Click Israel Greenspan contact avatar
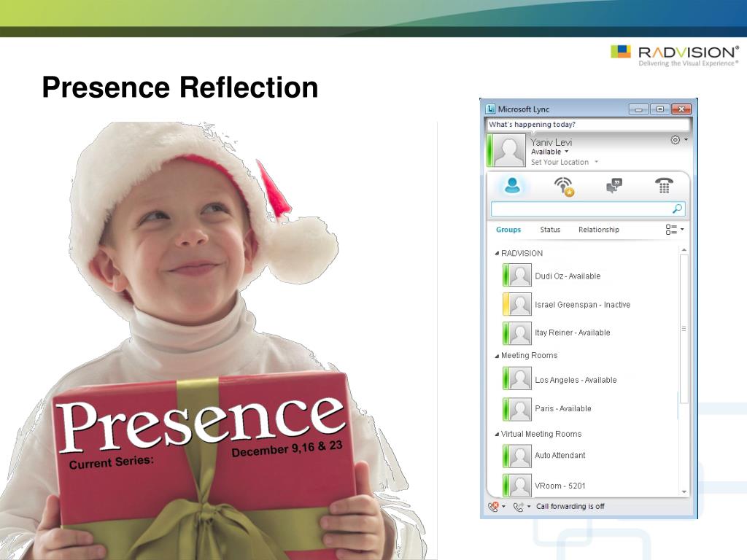Viewport: 747px width, 560px height. (519, 304)
